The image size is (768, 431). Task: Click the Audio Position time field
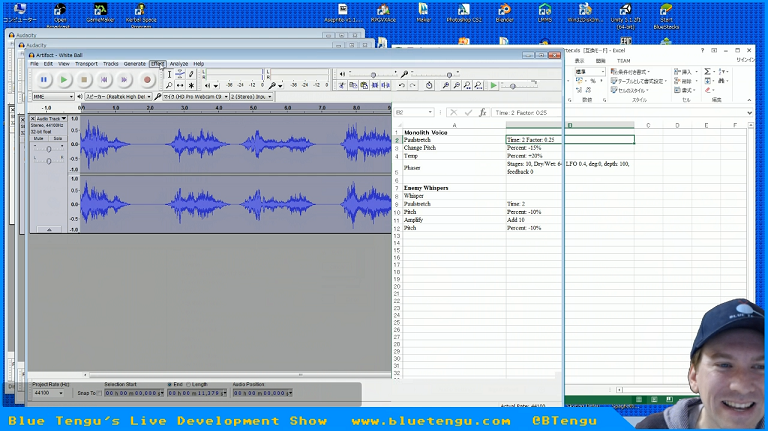point(263,393)
